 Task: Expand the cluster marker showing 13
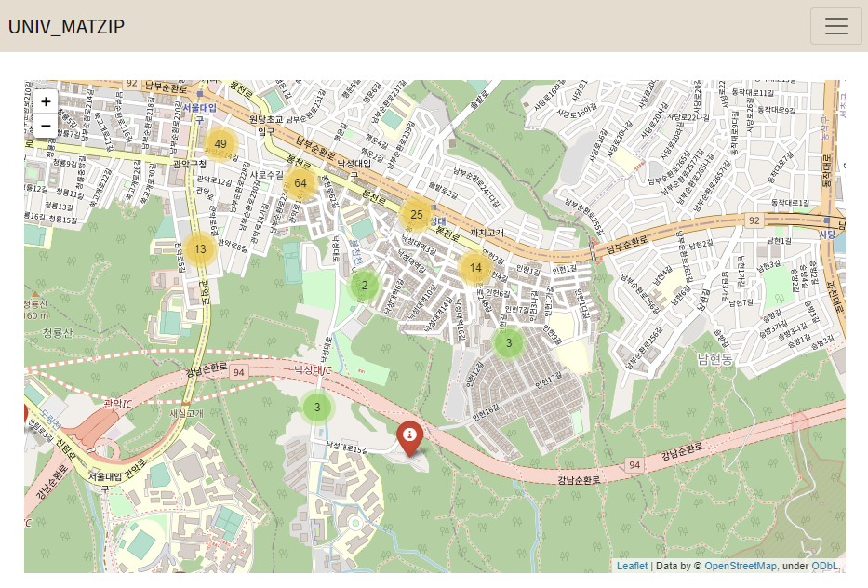pos(200,249)
